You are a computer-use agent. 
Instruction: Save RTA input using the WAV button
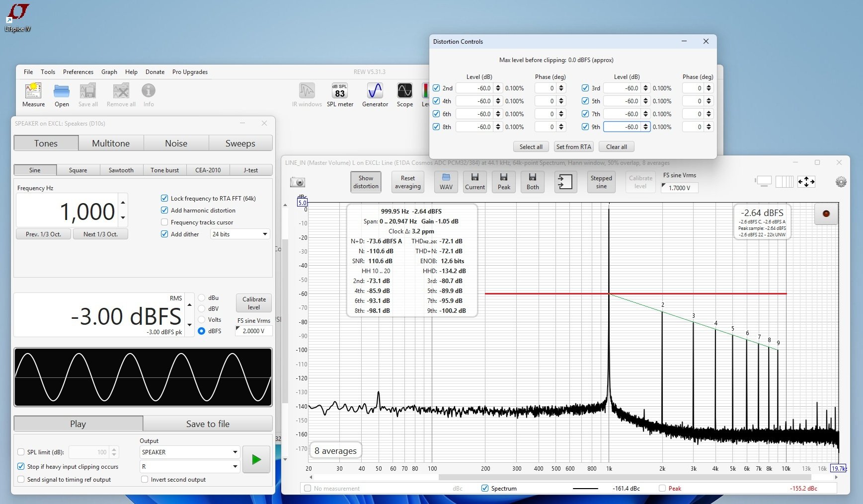(x=446, y=182)
